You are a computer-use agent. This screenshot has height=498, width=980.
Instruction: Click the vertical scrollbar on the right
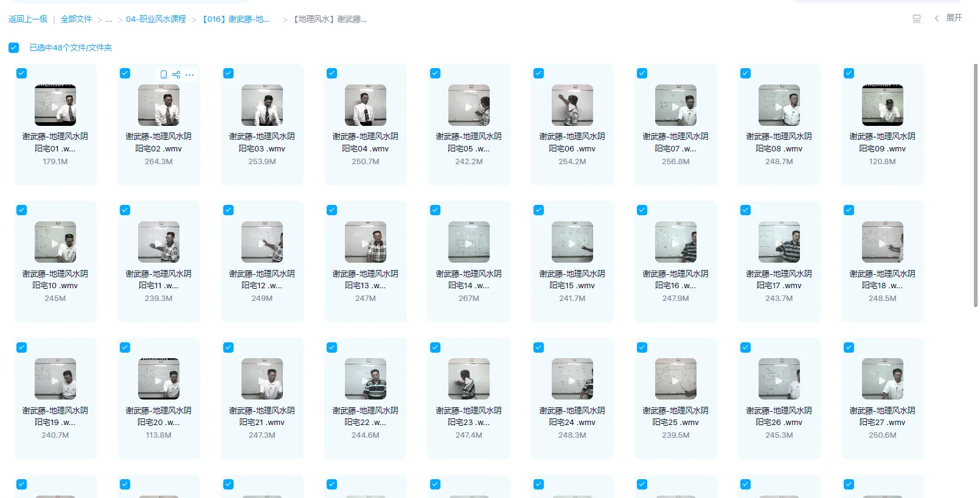coord(975,182)
